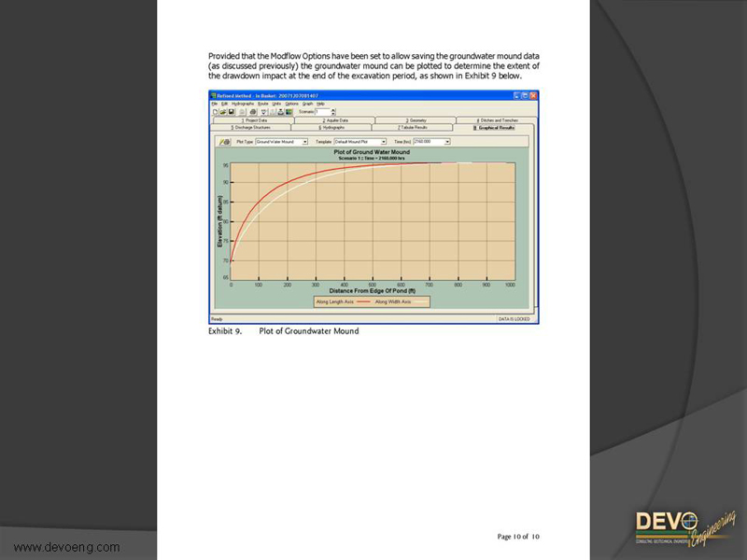
Task: Click the Open folder toolbar icon
Action: 222,111
